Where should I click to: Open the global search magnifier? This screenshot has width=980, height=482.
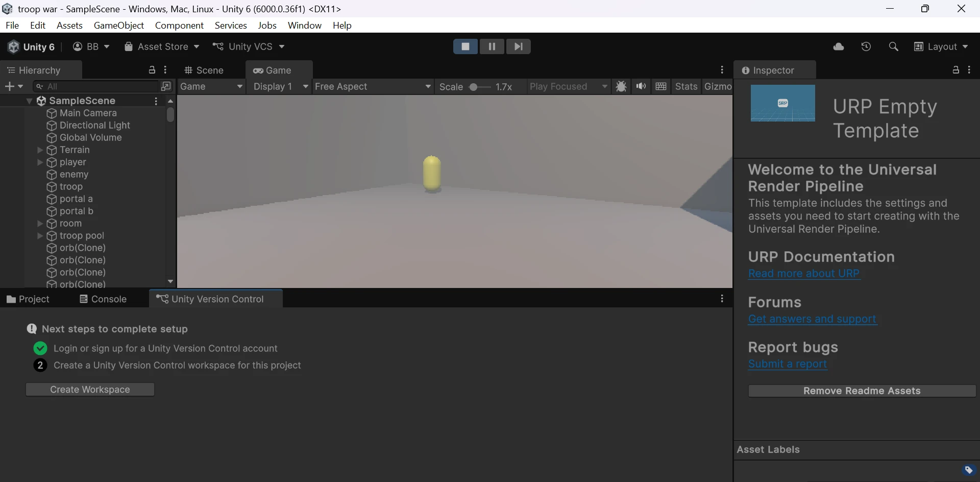click(893, 46)
